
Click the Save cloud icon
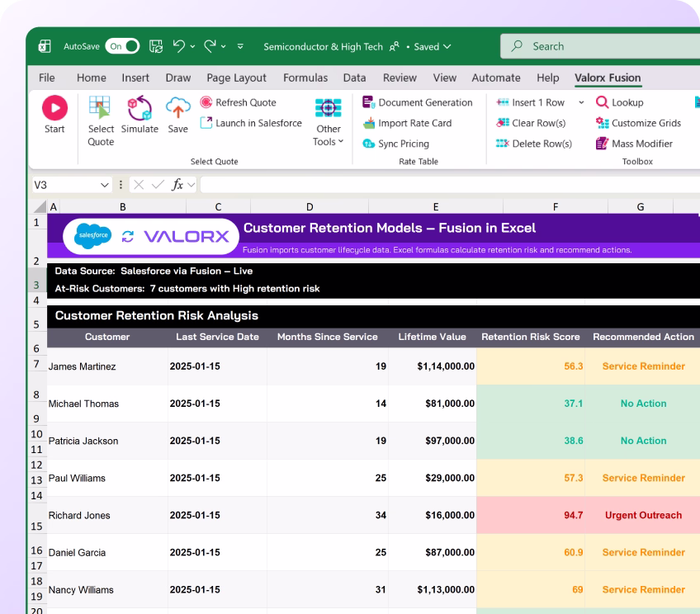(177, 108)
